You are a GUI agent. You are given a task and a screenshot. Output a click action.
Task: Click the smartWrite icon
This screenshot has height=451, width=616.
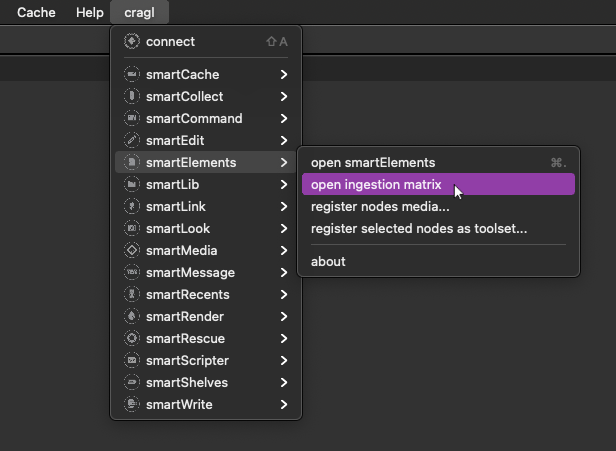(x=131, y=405)
